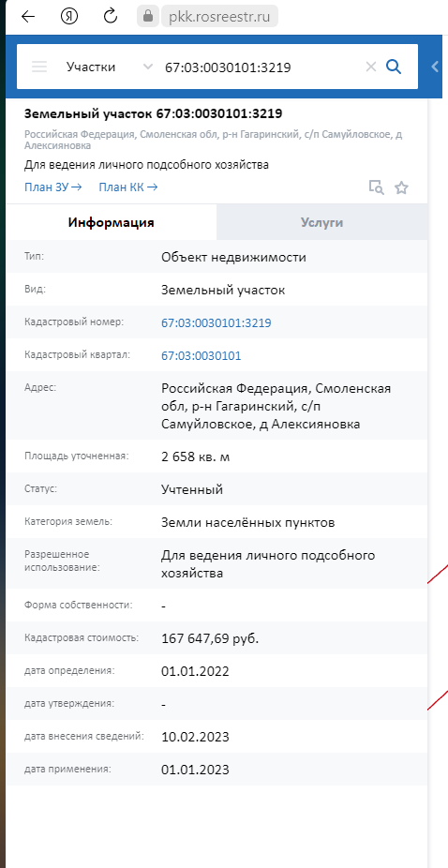Open cadastral quarter 67:03:0030101 link

pyautogui.click(x=201, y=355)
